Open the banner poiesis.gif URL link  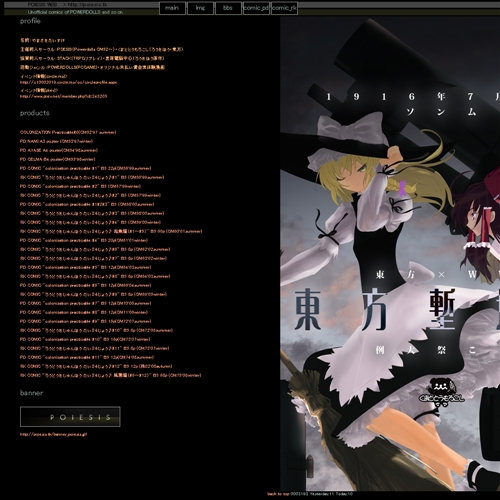click(53, 434)
